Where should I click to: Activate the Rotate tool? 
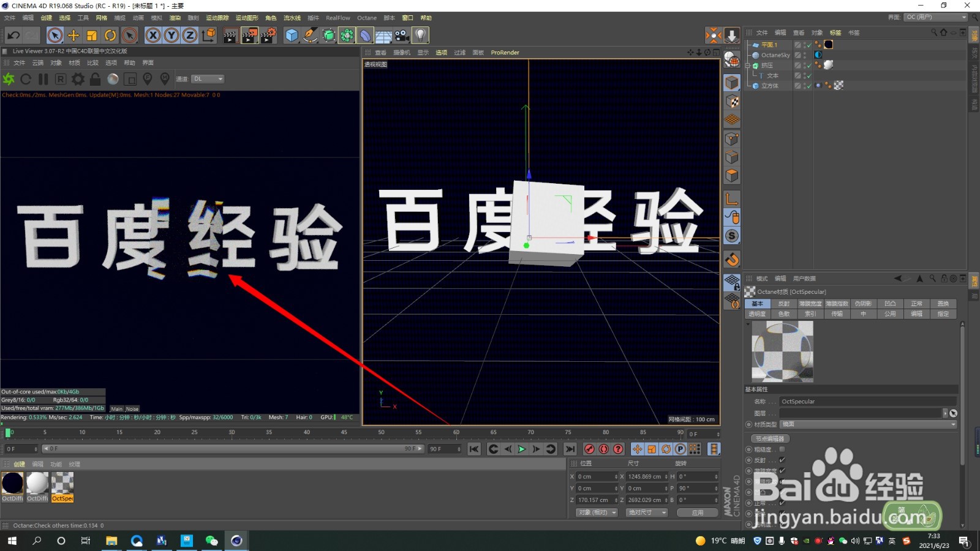pyautogui.click(x=110, y=35)
